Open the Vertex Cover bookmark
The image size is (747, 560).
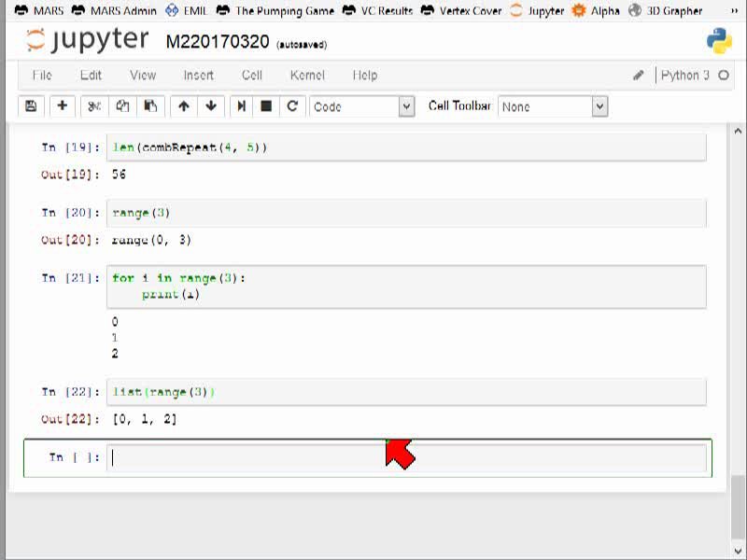click(x=461, y=10)
